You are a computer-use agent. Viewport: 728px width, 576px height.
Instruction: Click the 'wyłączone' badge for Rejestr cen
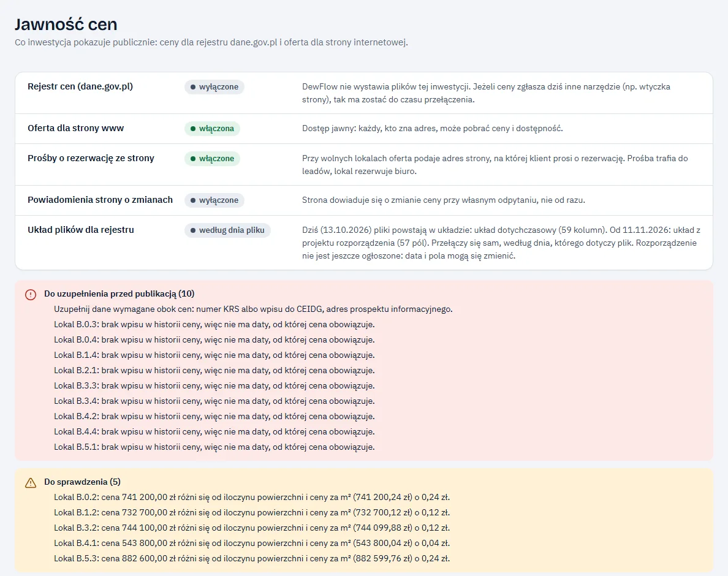point(214,87)
